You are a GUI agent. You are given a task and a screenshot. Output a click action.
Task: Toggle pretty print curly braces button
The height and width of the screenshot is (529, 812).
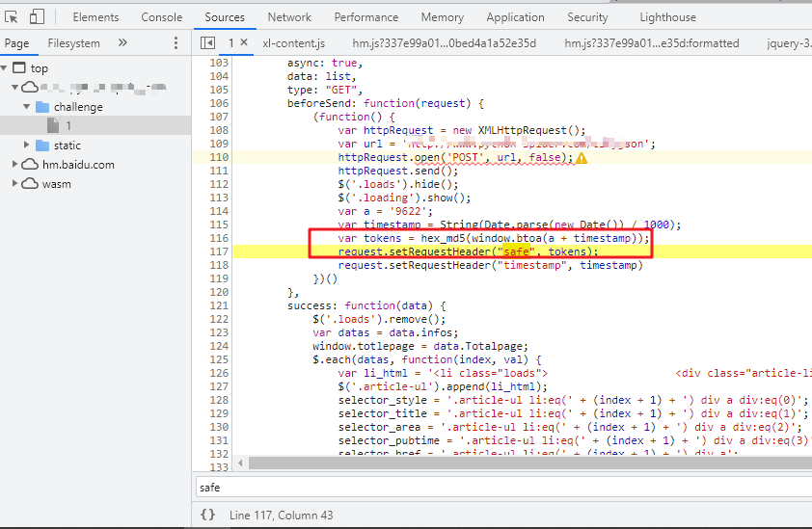(207, 515)
